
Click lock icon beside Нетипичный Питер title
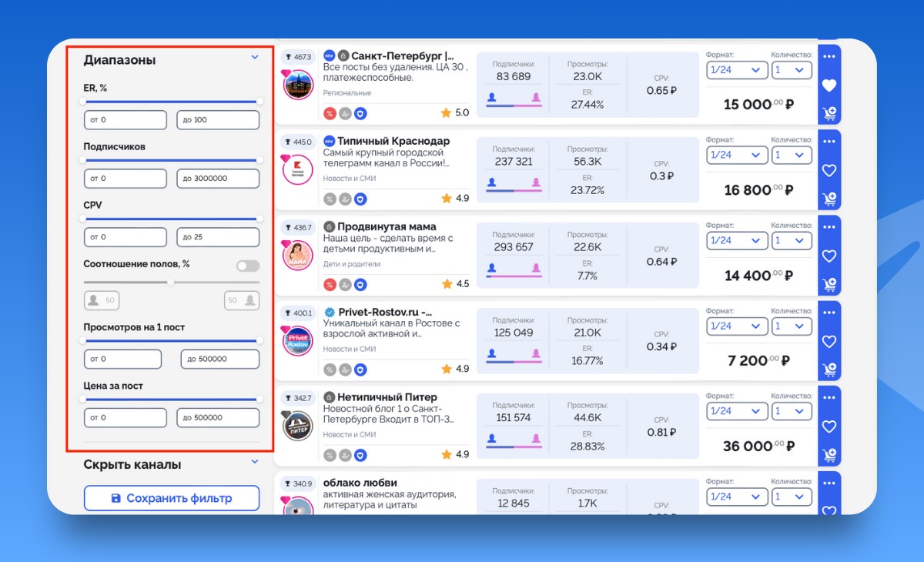(330, 398)
